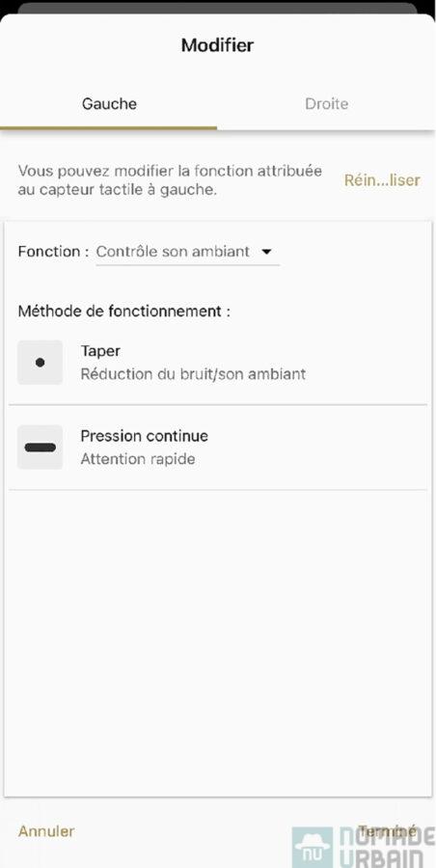Tap the capteur tactile description text
This screenshot has height=868, width=436.
click(170, 180)
